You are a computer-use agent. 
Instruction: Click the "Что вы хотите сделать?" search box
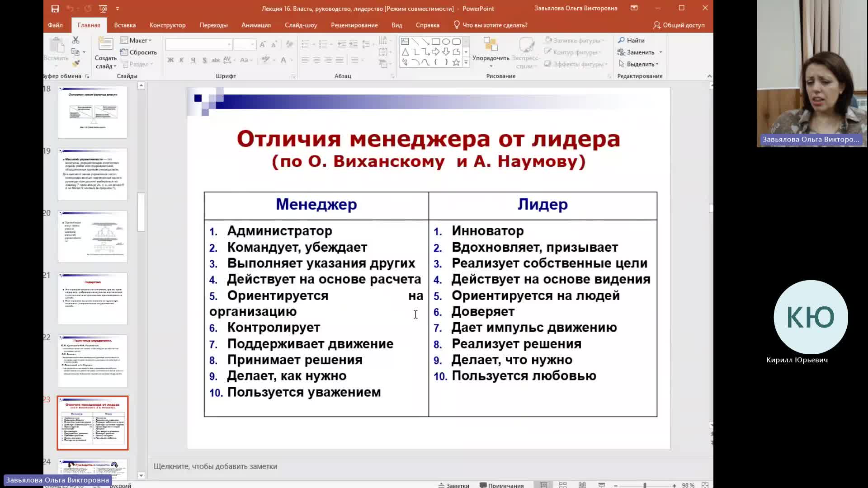click(490, 25)
